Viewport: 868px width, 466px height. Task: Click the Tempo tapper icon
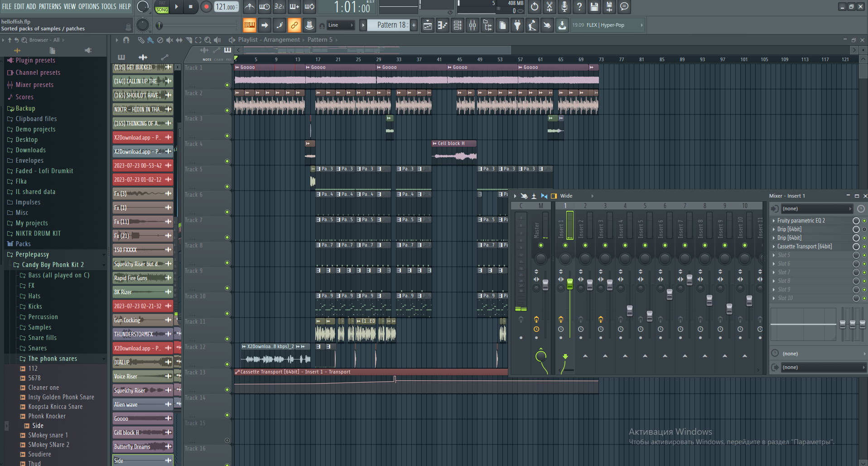[x=532, y=25]
